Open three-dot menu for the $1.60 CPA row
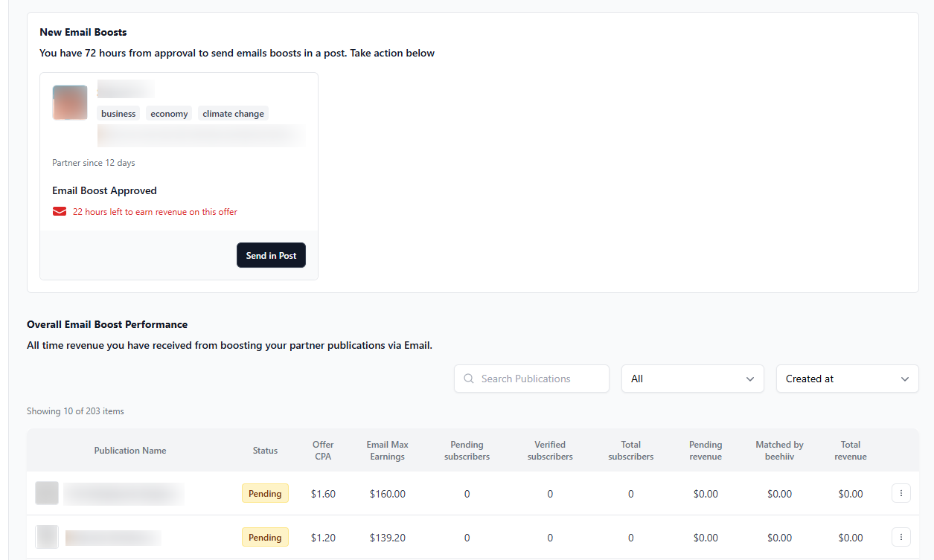The image size is (934, 560). [x=901, y=493]
